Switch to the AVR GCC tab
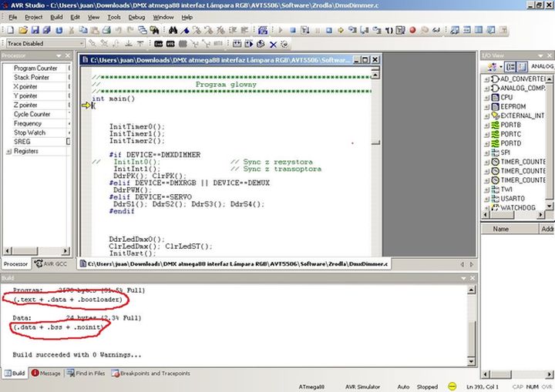This screenshot has height=392, width=555. point(51,264)
